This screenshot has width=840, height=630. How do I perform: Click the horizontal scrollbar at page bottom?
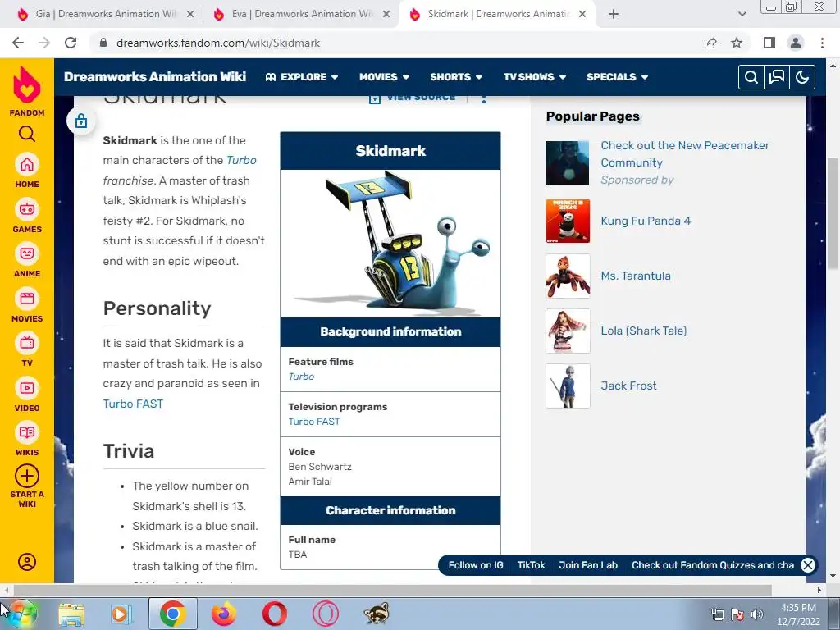(x=392, y=590)
